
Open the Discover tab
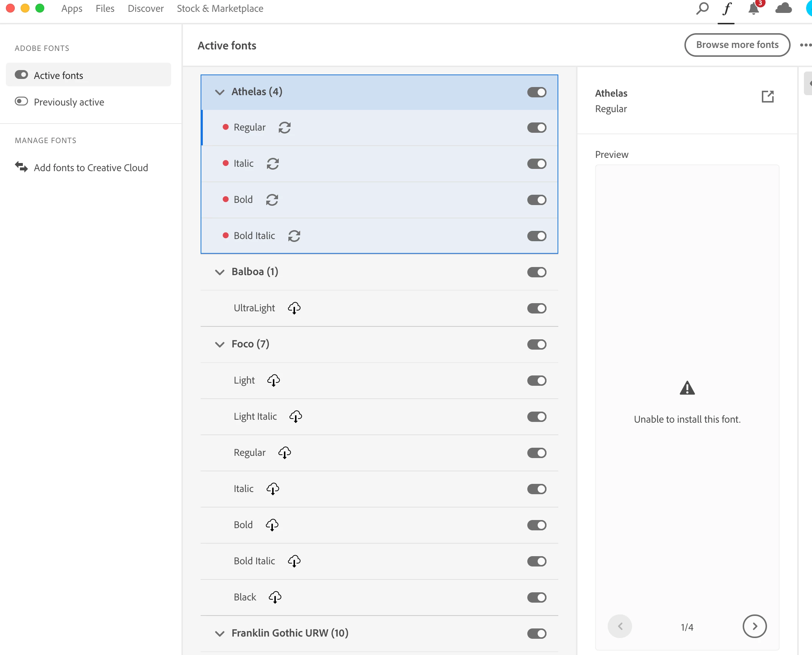click(x=146, y=8)
